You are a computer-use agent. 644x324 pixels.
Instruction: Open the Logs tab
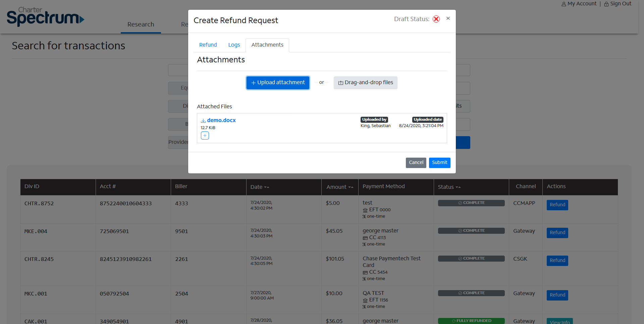tap(234, 45)
